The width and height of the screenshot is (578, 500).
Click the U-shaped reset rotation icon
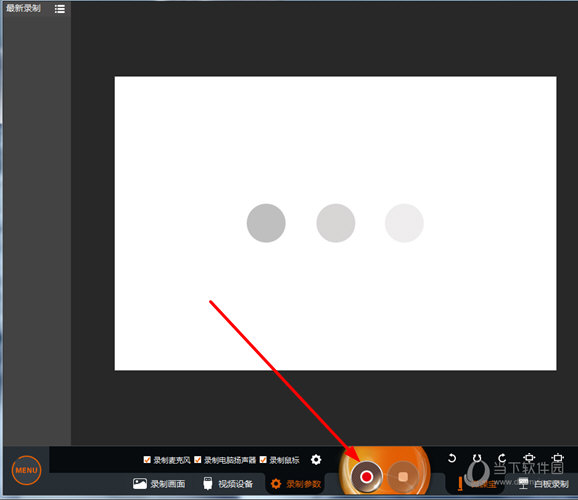(477, 458)
